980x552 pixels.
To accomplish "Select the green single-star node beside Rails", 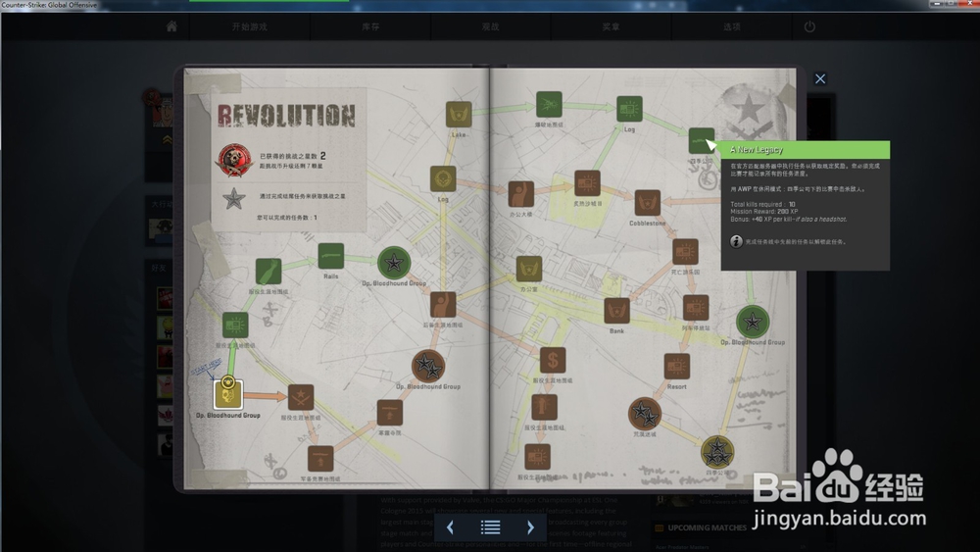I will coord(394,263).
